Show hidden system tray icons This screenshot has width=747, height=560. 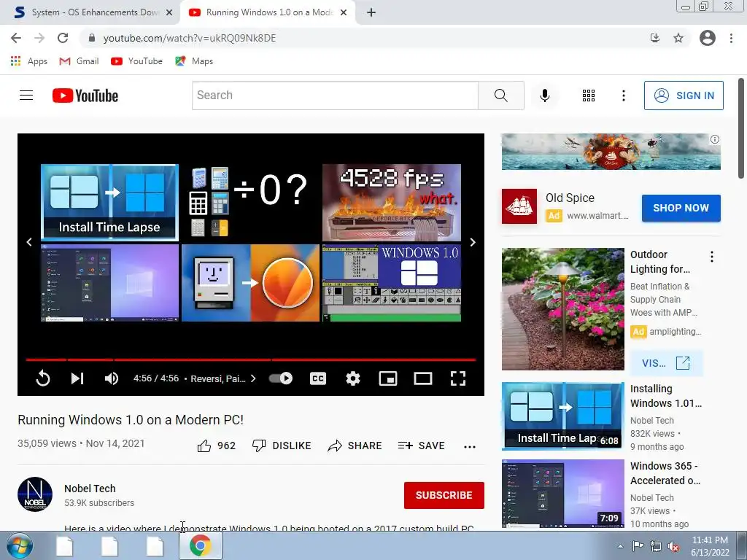coord(620,546)
